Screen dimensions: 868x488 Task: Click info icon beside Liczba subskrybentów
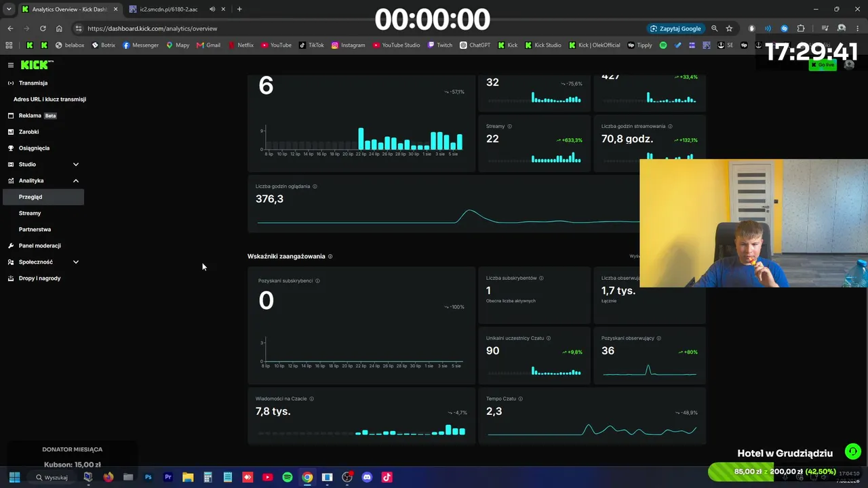pos(541,278)
